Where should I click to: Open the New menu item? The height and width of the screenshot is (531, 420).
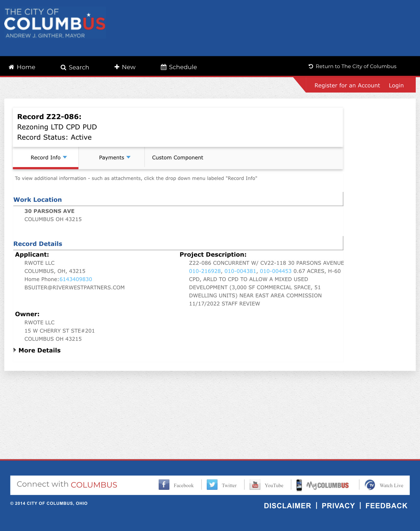tap(125, 67)
